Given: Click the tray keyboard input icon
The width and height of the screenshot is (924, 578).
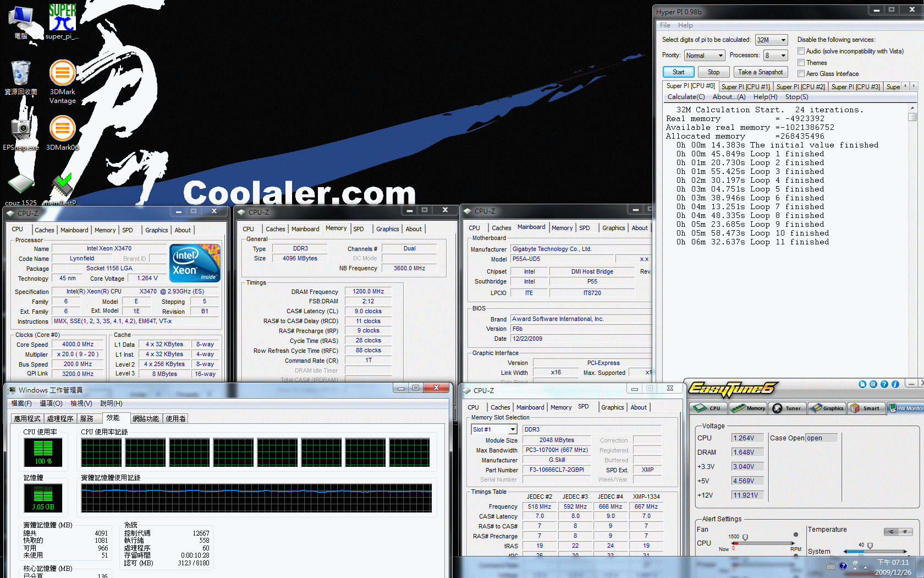Looking at the screenshot, I should (831, 566).
